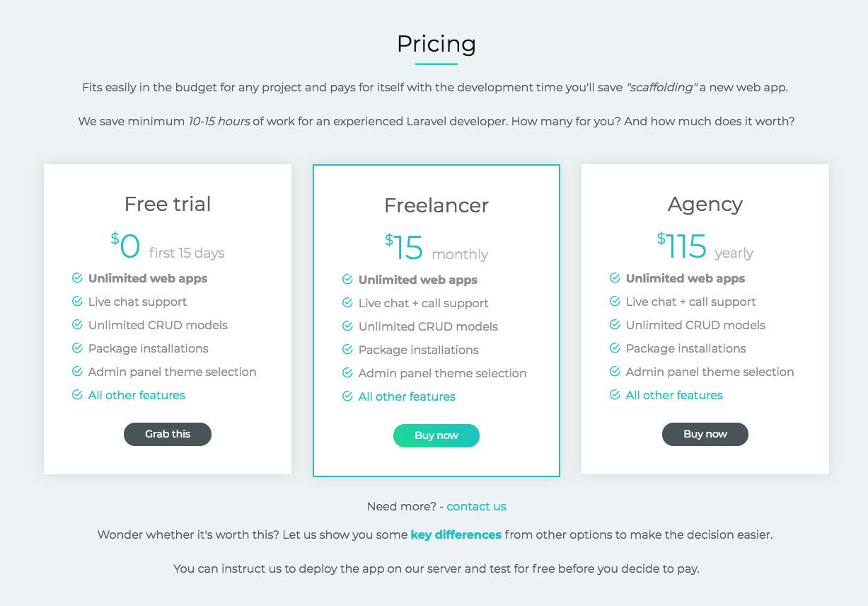Click checkmark beside Agency Unlimited web apps
The height and width of the screenshot is (606, 868).
[615, 278]
